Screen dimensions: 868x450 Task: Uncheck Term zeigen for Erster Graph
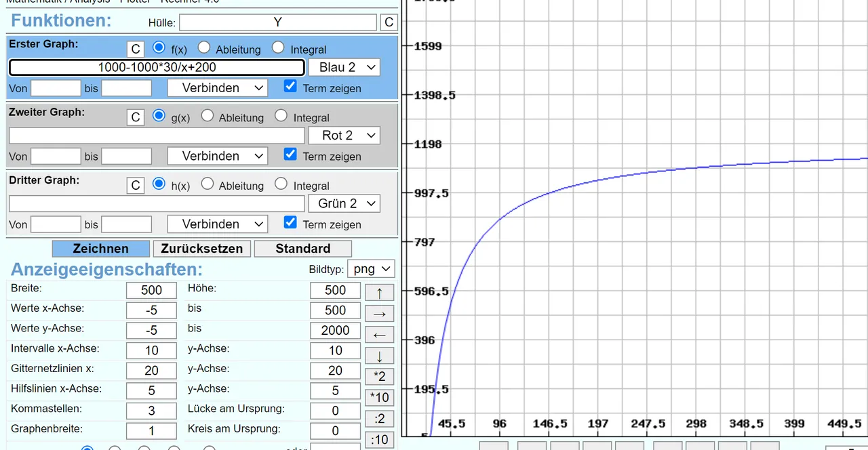(290, 86)
